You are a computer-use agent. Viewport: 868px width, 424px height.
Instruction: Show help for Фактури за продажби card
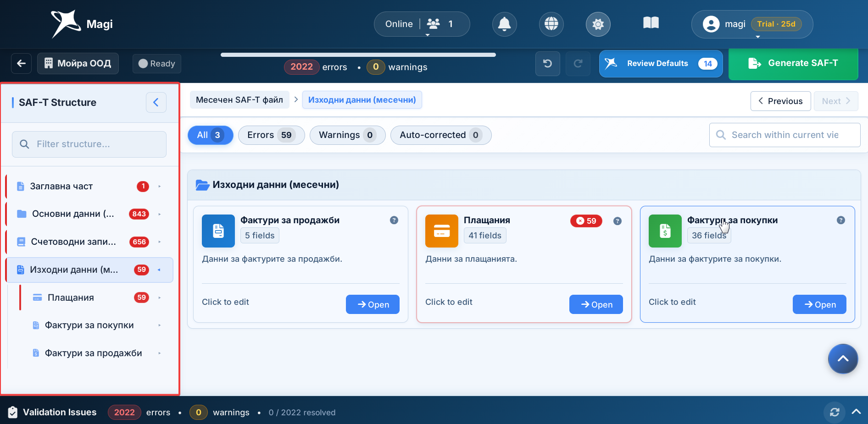click(x=394, y=220)
